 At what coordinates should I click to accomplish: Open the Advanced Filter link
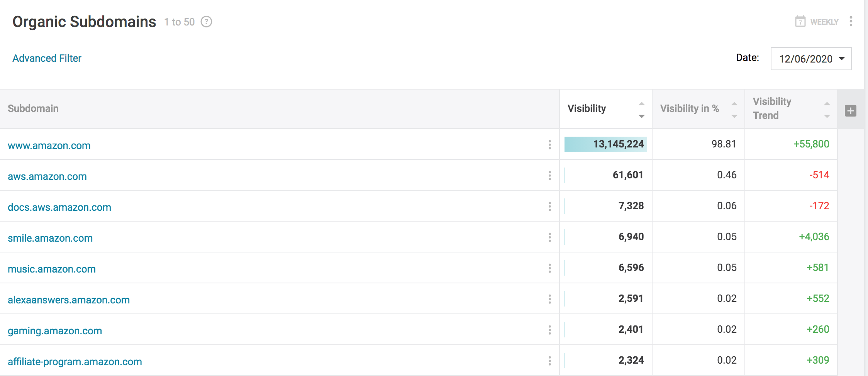pos(47,58)
